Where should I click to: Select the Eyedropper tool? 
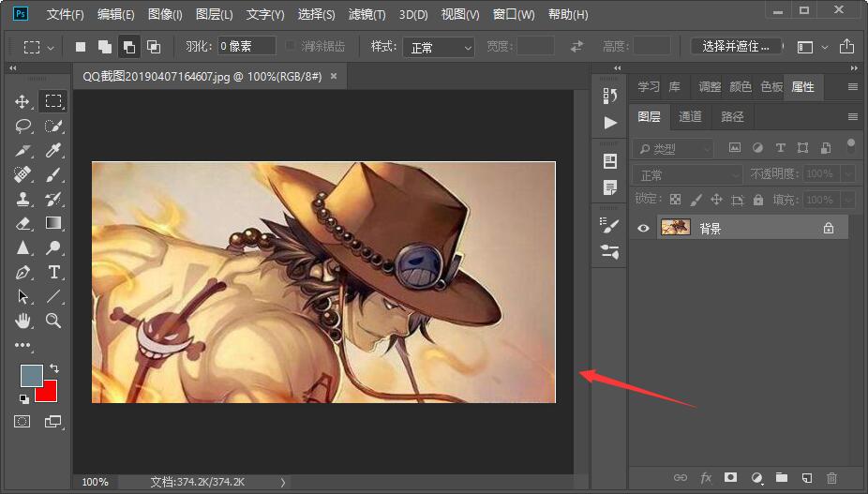click(x=53, y=150)
